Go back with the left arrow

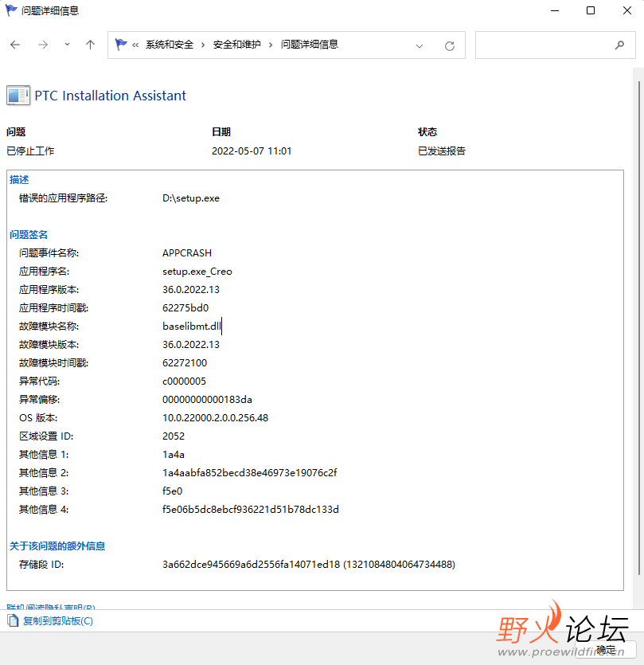[15, 45]
